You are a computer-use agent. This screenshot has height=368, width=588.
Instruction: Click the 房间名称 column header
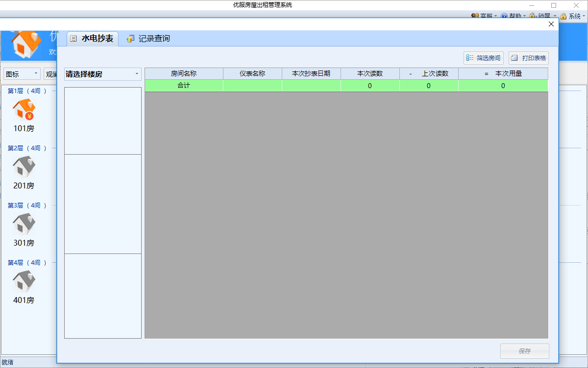coord(184,74)
